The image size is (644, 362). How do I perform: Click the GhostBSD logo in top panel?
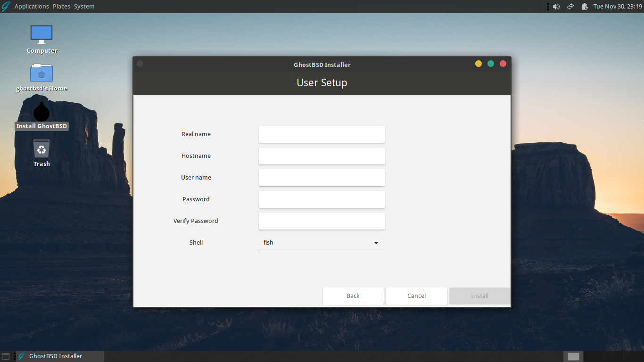pyautogui.click(x=6, y=7)
